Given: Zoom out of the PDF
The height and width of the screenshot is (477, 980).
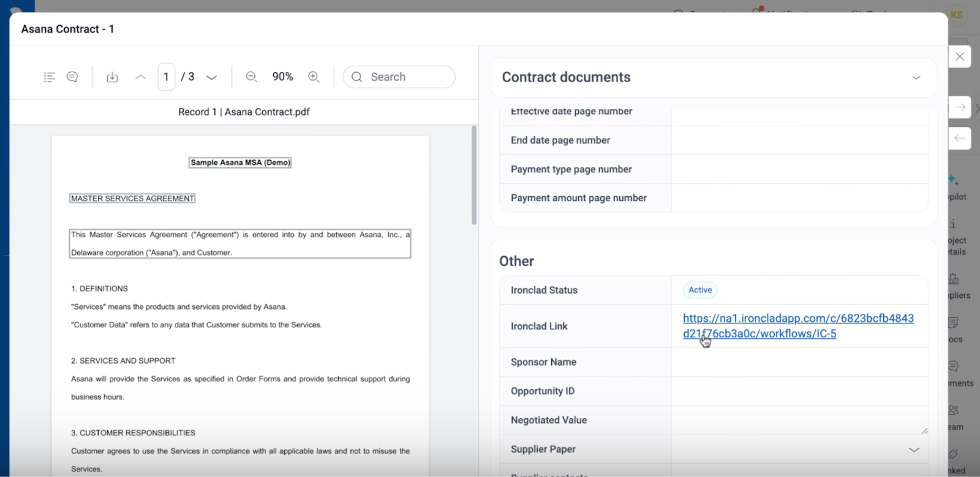Looking at the screenshot, I should pos(251,77).
